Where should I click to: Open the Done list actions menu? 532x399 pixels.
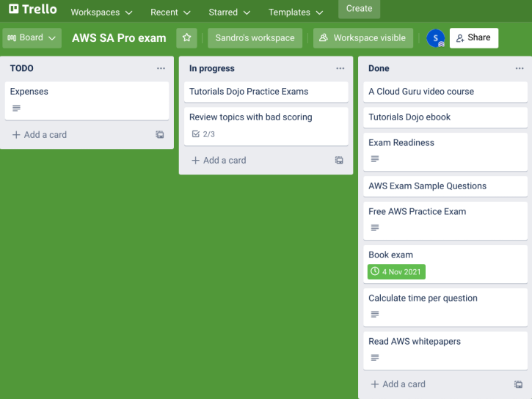tap(520, 68)
